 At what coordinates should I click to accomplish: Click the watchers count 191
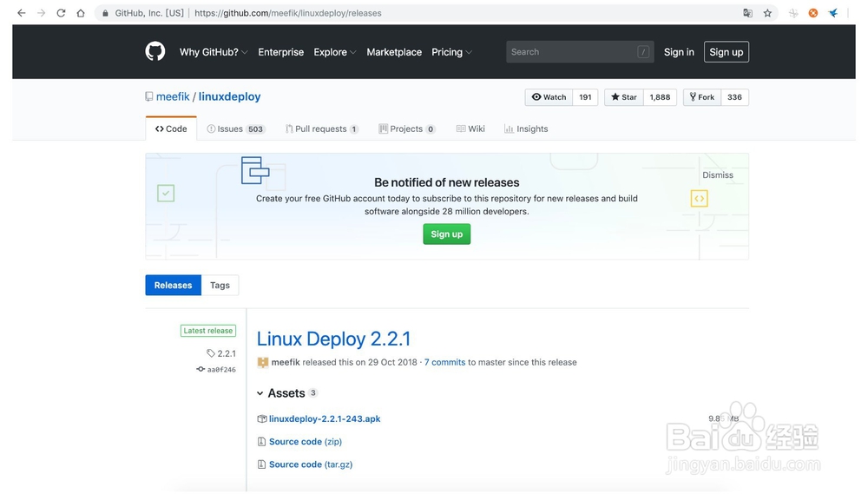(x=585, y=97)
